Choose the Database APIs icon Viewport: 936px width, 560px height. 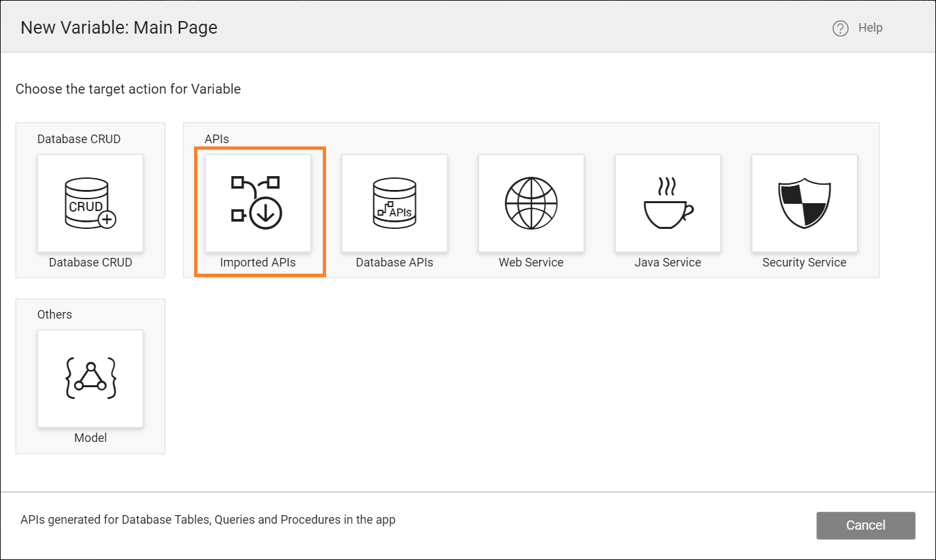[394, 203]
